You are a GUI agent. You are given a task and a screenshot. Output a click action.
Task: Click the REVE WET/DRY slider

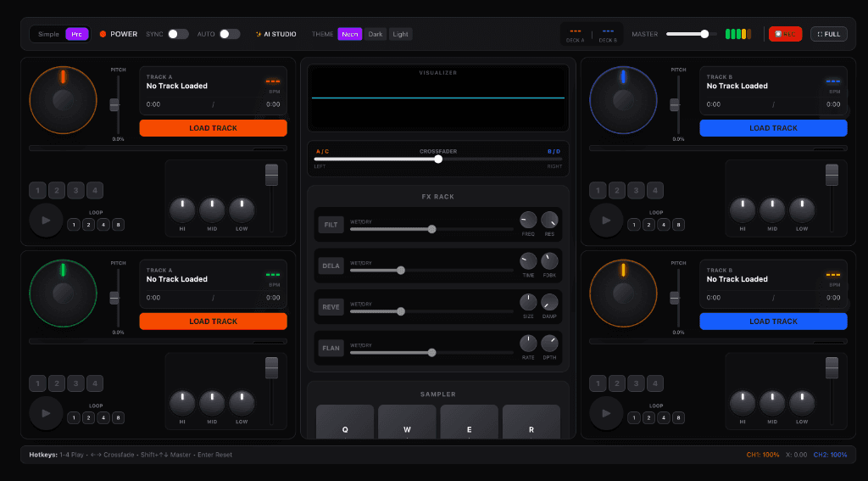431,311
